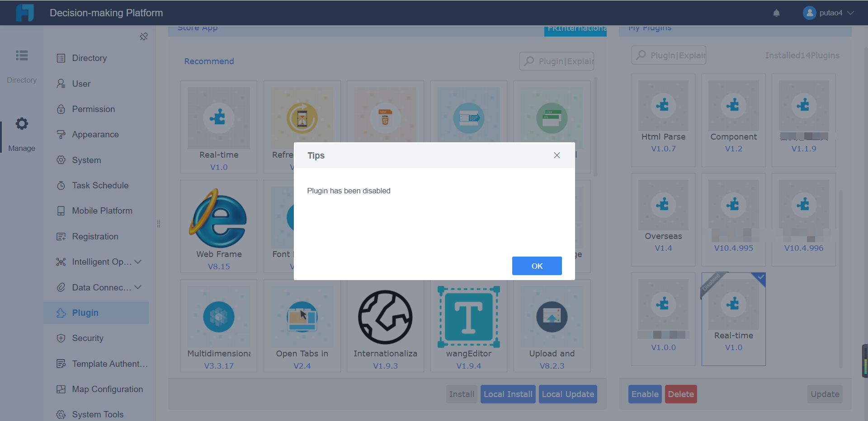Click the user avatar icon
The height and width of the screenshot is (421, 868).
809,13
